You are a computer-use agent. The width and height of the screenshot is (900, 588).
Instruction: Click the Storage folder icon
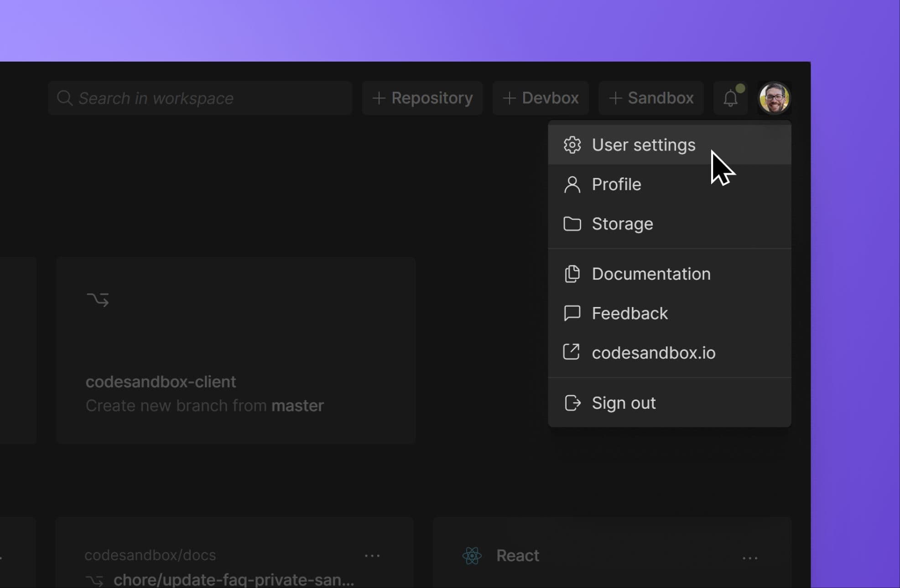572,224
